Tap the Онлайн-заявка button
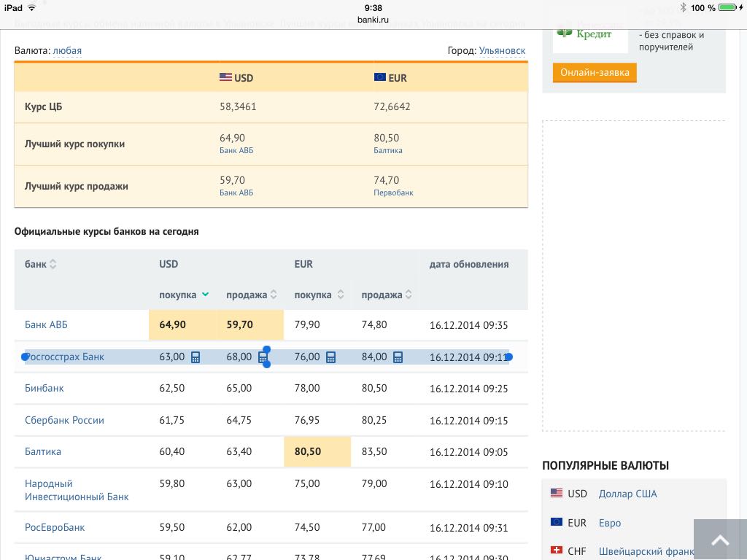This screenshot has height=560, width=747. (595, 73)
